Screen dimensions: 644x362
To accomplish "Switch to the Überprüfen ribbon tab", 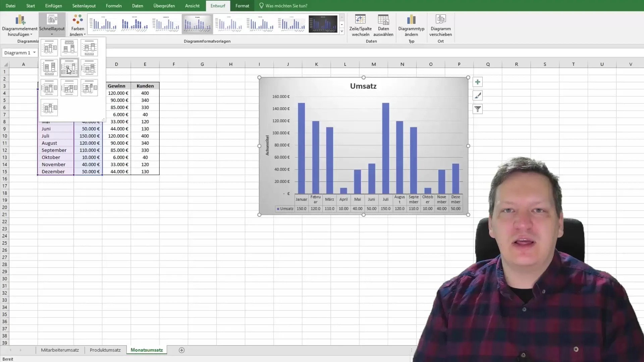I will coord(164,6).
